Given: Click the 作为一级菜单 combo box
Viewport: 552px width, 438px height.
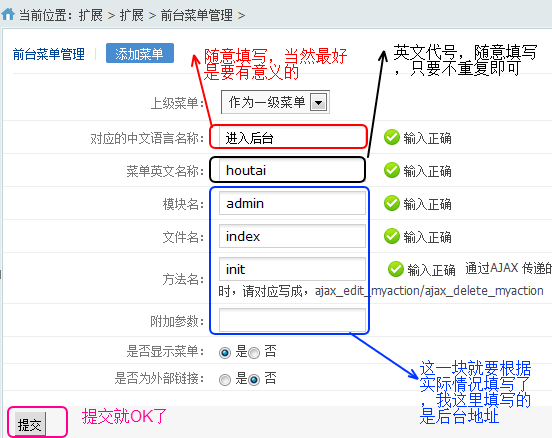Looking at the screenshot, I should tap(275, 102).
